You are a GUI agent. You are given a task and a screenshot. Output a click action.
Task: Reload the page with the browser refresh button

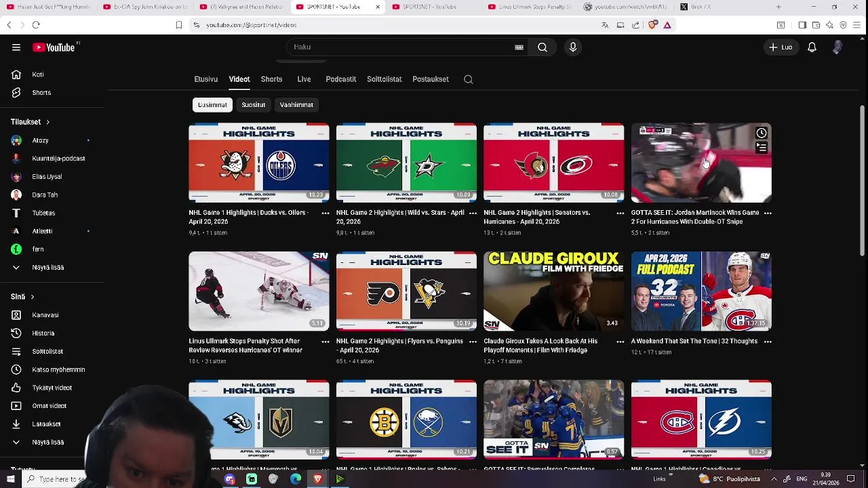[x=36, y=25]
